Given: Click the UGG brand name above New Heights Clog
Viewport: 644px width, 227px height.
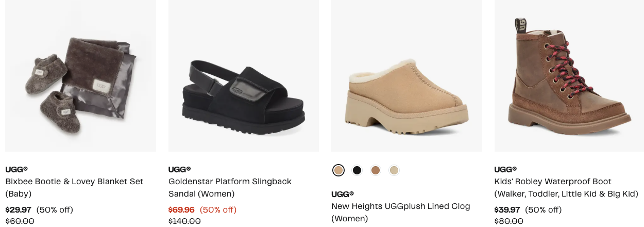Looking at the screenshot, I should coord(343,194).
